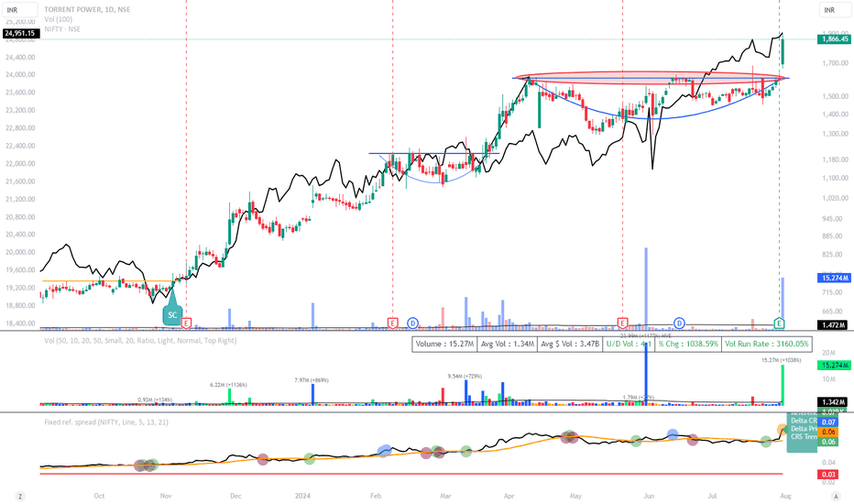The width and height of the screenshot is (854, 504).
Task: Select the Fixed ref. spread indicator legend
Action: tap(106, 422)
